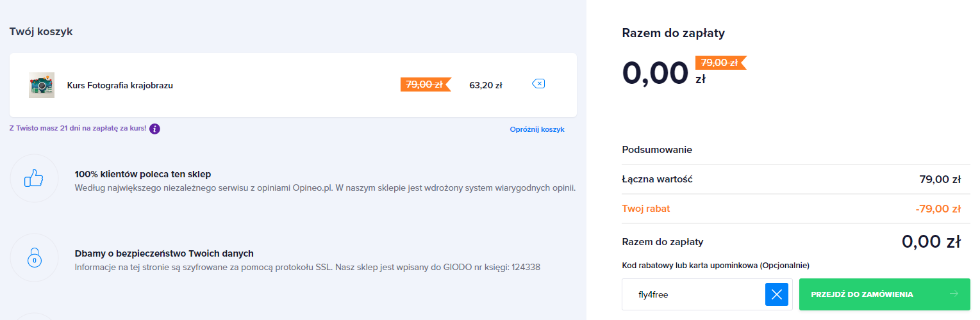Screen dimensions: 980x320
Task: Click Dbamy o bezpieczeństwo Twoich danych heading
Action: [164, 253]
